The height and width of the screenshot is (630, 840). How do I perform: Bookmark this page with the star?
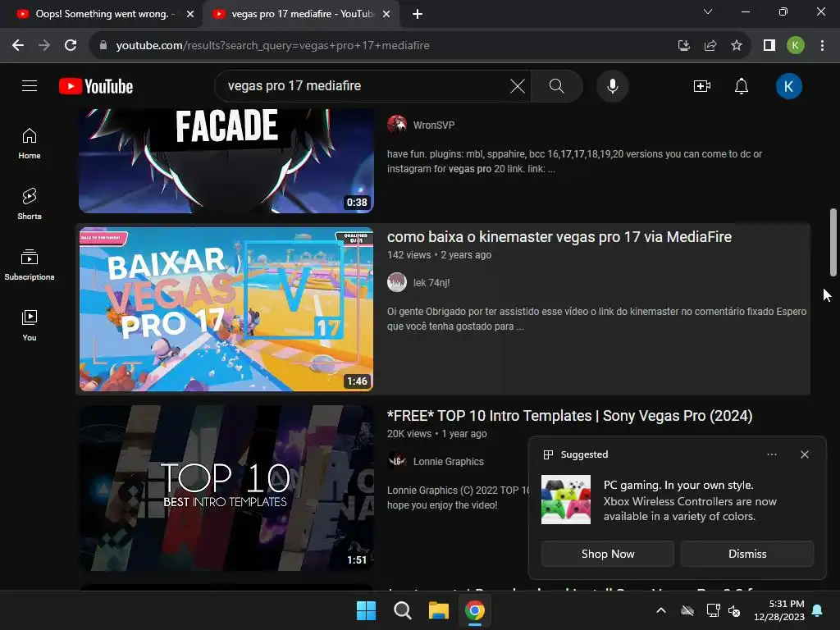[737, 46]
